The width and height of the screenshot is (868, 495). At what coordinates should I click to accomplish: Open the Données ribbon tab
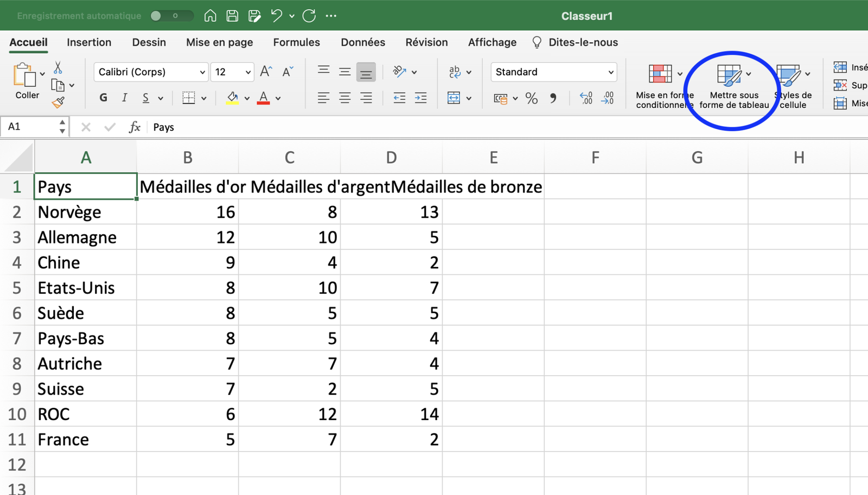pyautogui.click(x=362, y=42)
